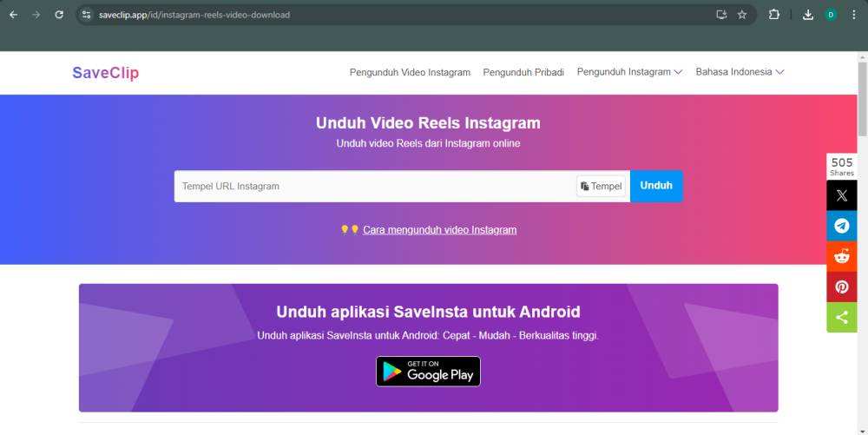Click the SaveClip logo
The image size is (868, 435).
click(106, 73)
